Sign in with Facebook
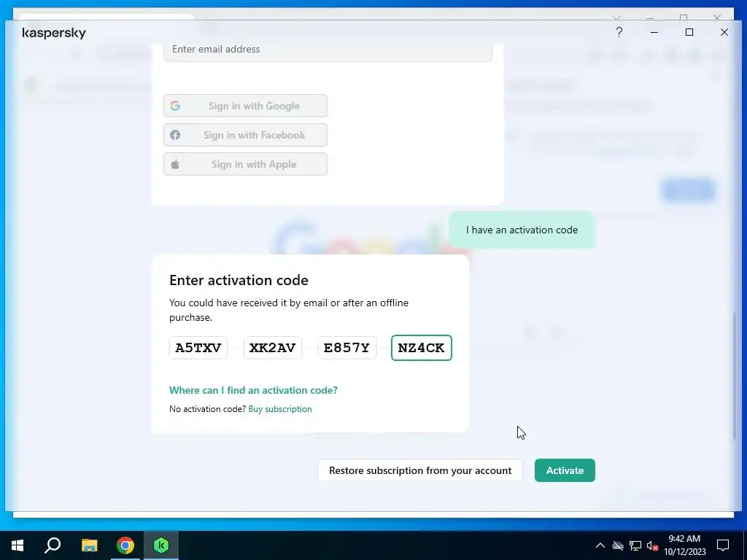Viewport: 747px width, 560px height. (x=245, y=135)
